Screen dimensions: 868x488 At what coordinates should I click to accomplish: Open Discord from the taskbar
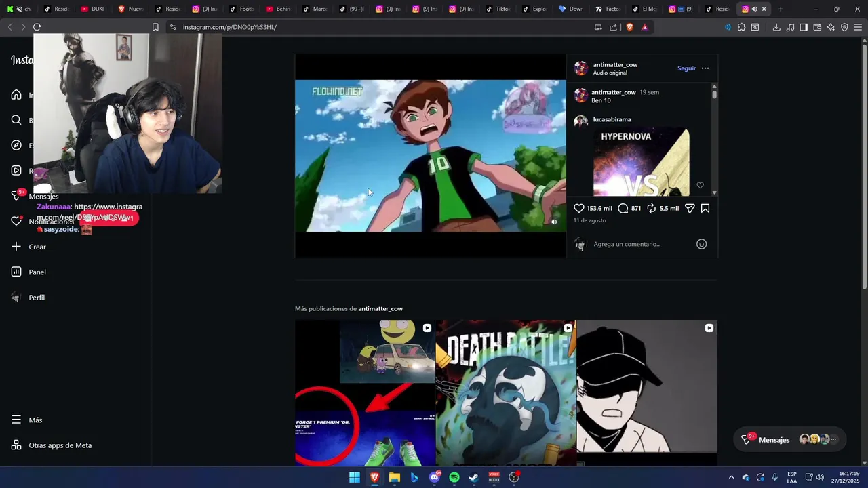(x=435, y=477)
